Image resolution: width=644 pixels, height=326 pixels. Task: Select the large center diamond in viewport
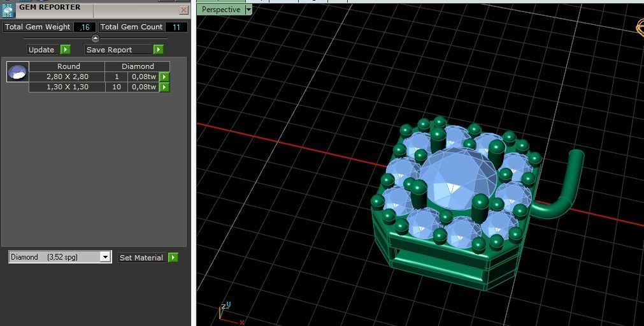point(459,180)
